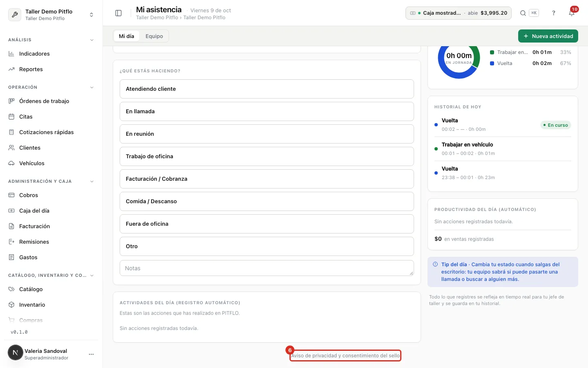Open the search icon
588x368 pixels.
coord(523,13)
